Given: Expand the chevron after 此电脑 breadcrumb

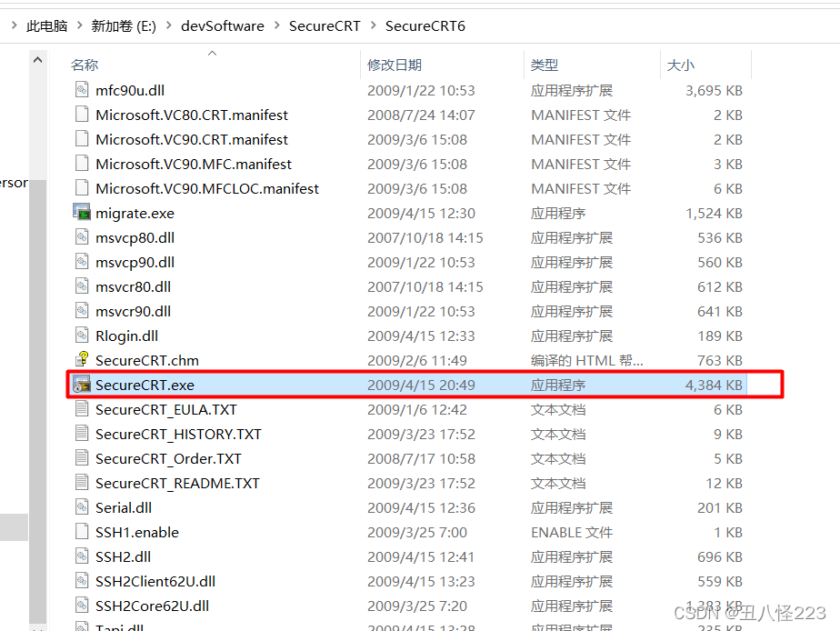Looking at the screenshot, I should (x=80, y=25).
